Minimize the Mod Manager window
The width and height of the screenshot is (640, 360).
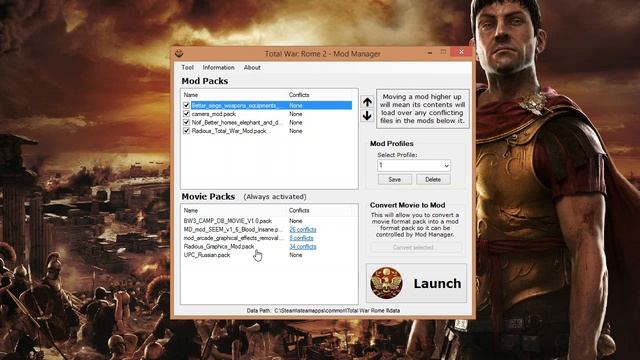tap(430, 52)
